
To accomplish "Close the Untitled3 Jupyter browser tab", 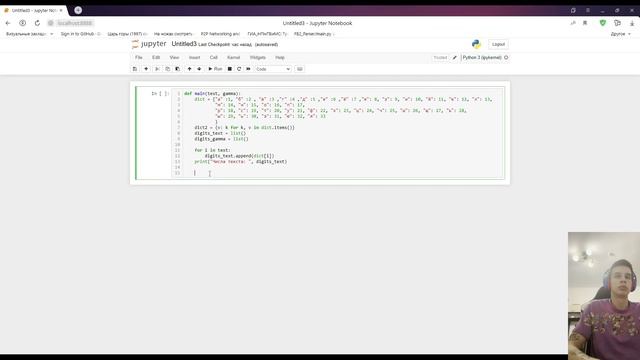I will point(61,10).
